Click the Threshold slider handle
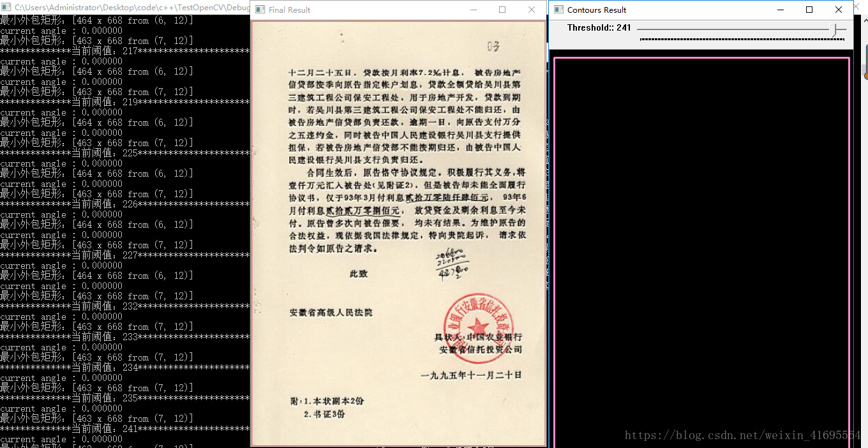The width and height of the screenshot is (868, 448). [834, 29]
